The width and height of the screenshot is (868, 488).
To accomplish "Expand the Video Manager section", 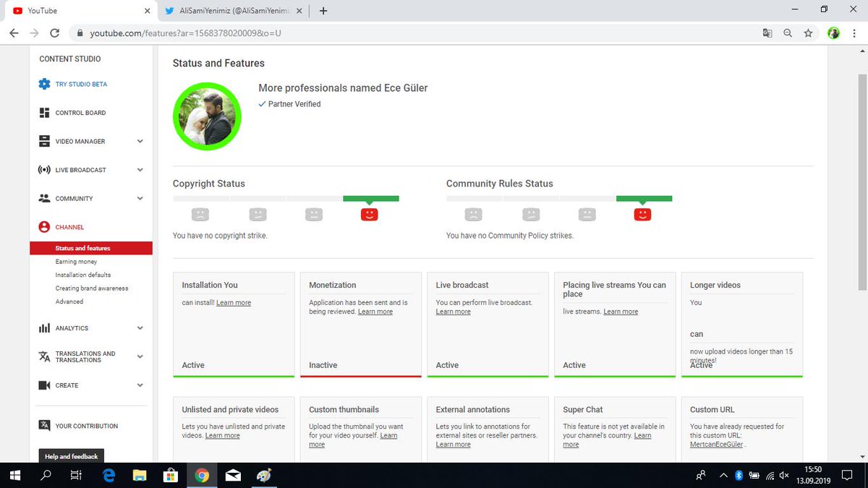I will 140,141.
